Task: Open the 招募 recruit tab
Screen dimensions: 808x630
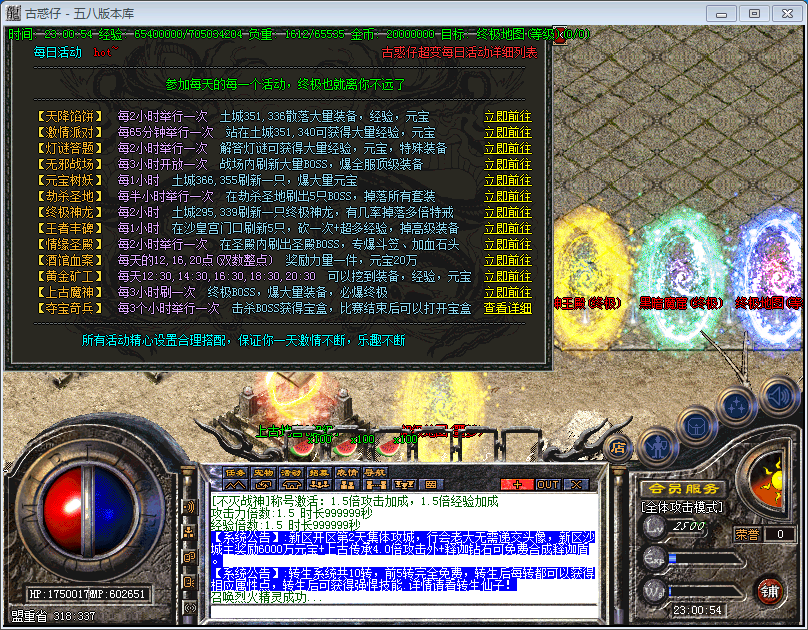Action: point(319,472)
